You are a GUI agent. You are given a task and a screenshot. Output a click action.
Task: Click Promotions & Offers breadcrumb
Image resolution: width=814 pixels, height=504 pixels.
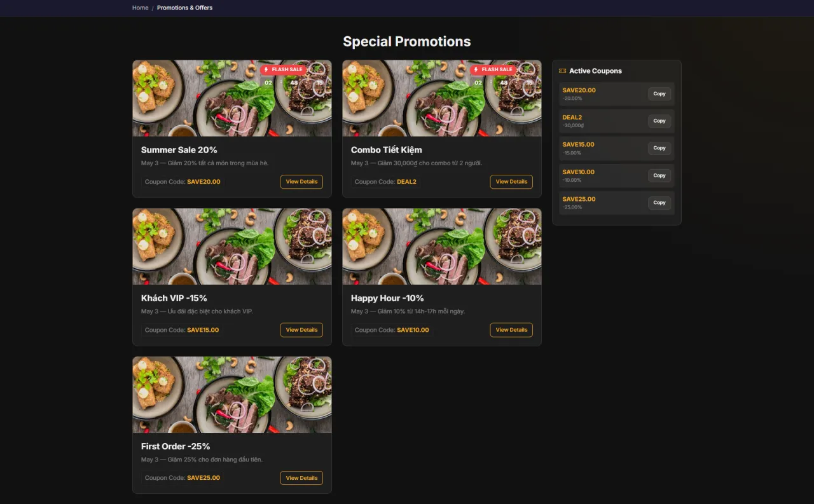click(x=185, y=8)
